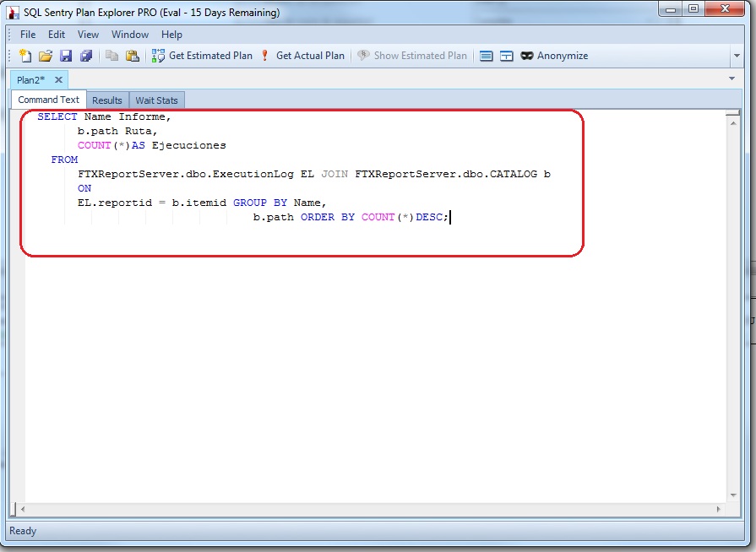The width and height of the screenshot is (756, 552).
Task: Run Get Actual Plan
Action: (302, 56)
